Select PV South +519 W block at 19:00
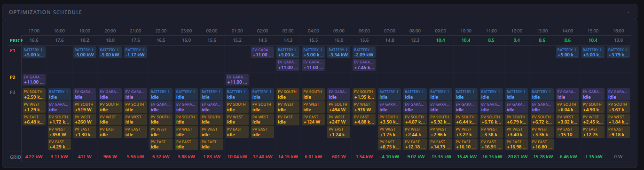Screen dimensions: 644x170 point(85,107)
